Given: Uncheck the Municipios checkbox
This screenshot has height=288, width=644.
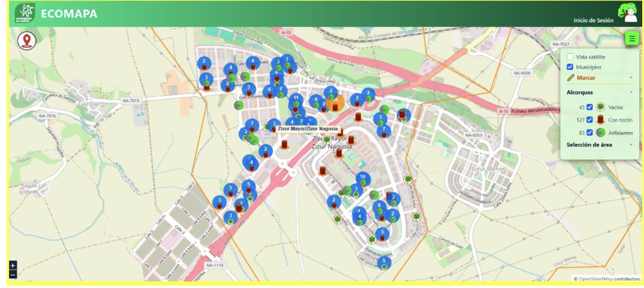Looking at the screenshot, I should 570,66.
